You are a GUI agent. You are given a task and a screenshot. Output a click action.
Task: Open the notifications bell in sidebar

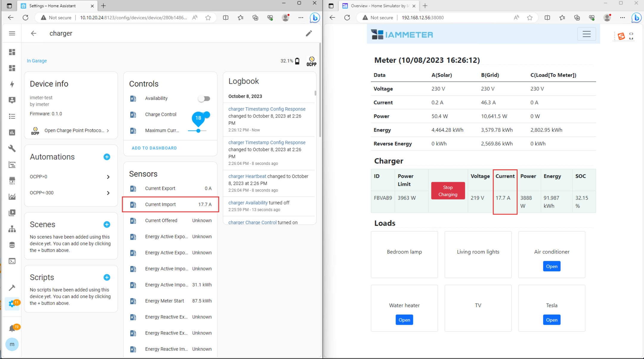[x=12, y=328]
